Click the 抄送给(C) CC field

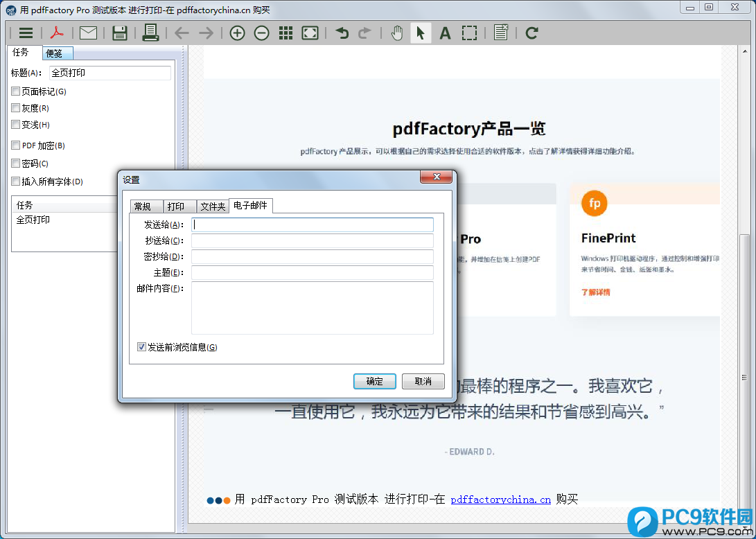point(313,240)
